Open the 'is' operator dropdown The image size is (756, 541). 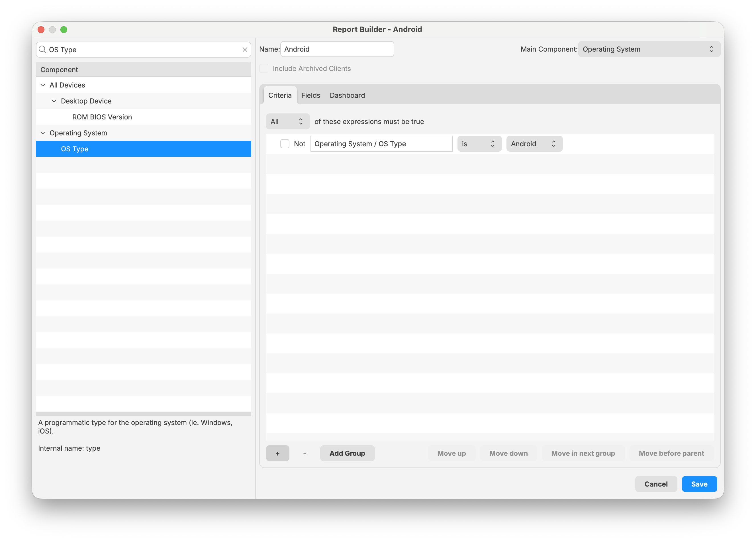[479, 144]
